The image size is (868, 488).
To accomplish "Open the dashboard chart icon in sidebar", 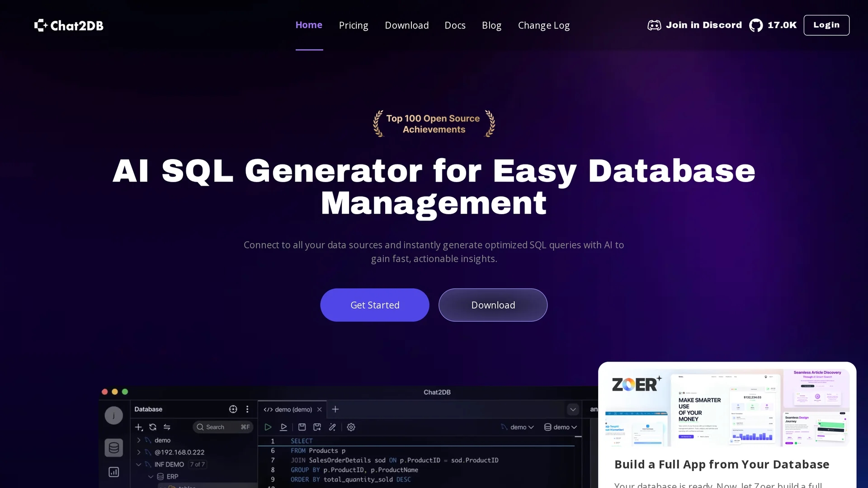I will [113, 472].
